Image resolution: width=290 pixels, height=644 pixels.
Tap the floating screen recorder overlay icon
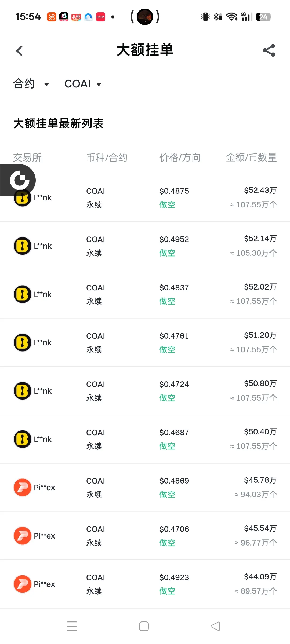[x=19, y=180]
